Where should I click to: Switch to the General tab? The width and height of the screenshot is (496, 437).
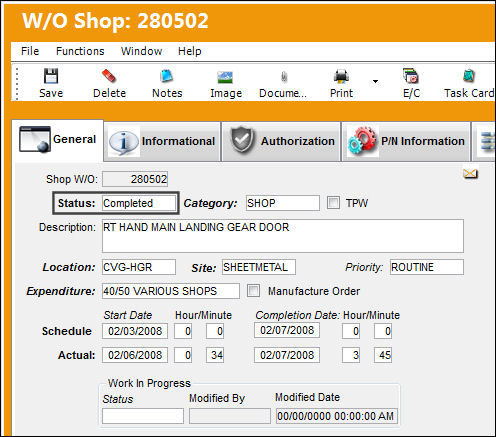point(58,140)
